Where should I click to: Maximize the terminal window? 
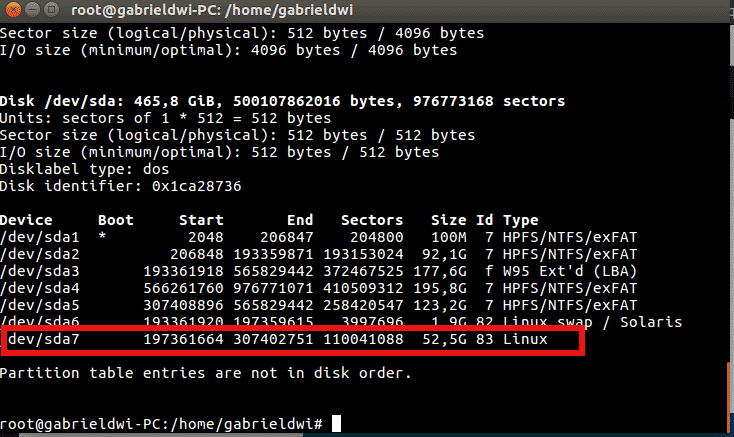(x=51, y=9)
